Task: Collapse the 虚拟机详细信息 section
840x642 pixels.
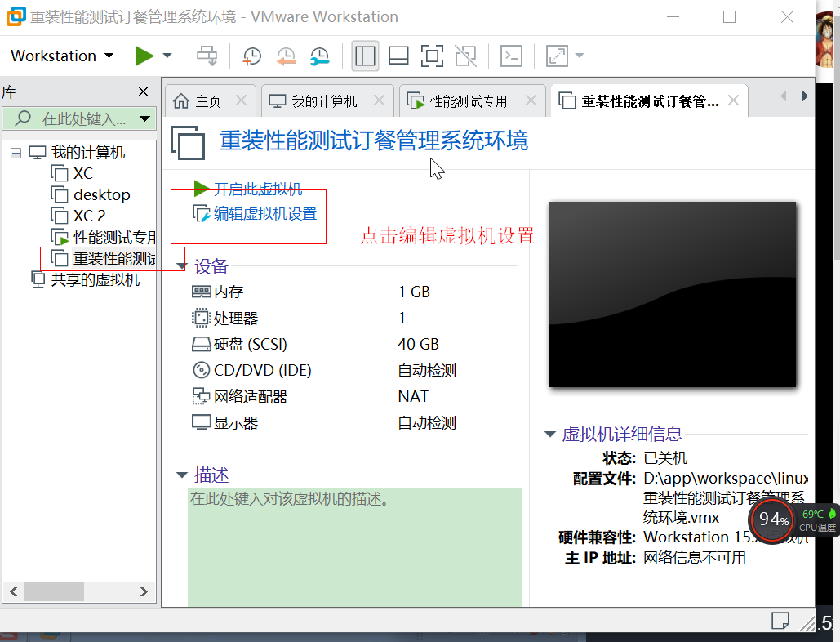Action: pyautogui.click(x=549, y=434)
